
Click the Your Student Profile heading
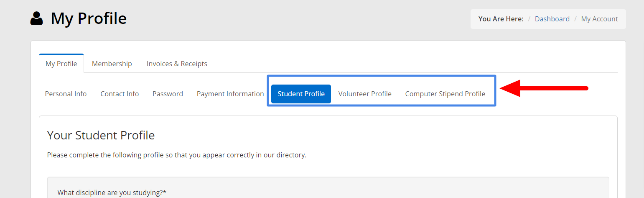[x=101, y=135]
